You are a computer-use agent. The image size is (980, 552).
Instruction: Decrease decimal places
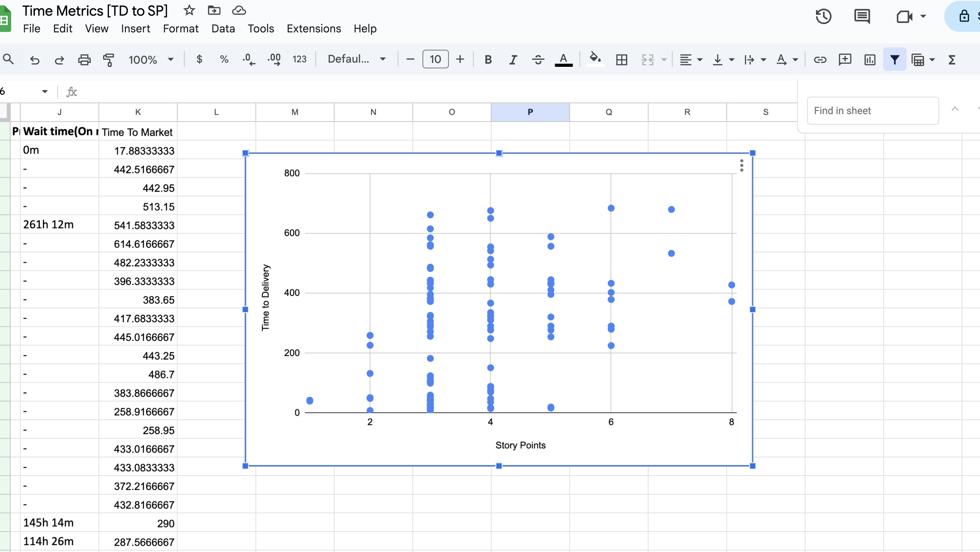249,60
